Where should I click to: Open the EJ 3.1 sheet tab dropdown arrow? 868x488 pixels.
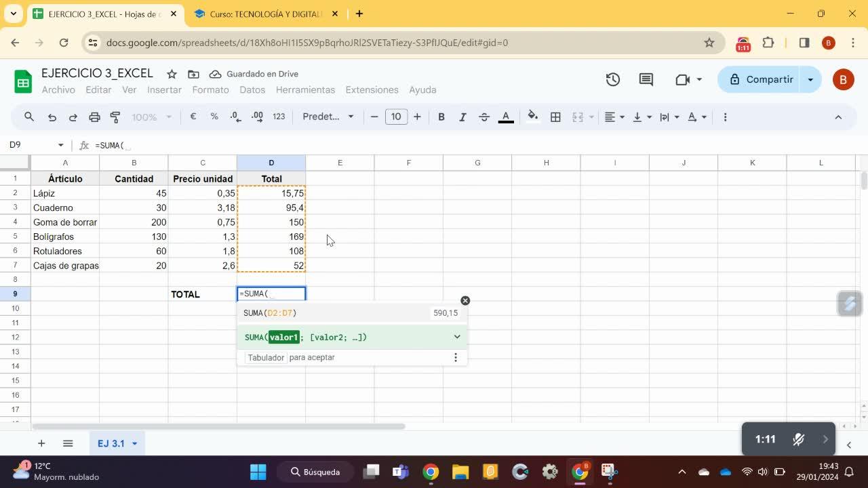[134, 443]
